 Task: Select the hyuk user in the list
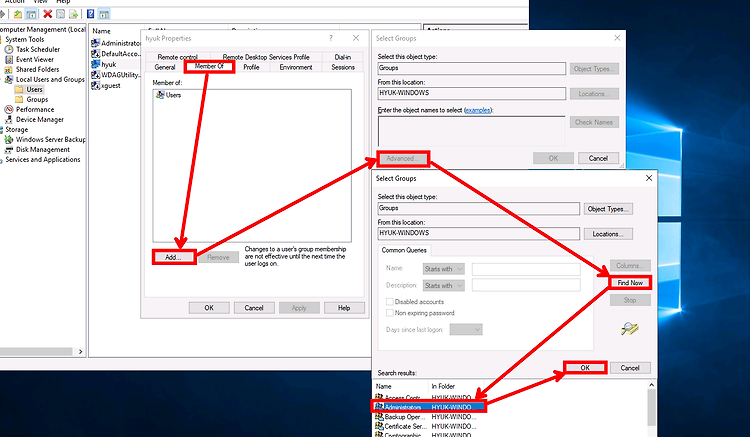coord(104,64)
